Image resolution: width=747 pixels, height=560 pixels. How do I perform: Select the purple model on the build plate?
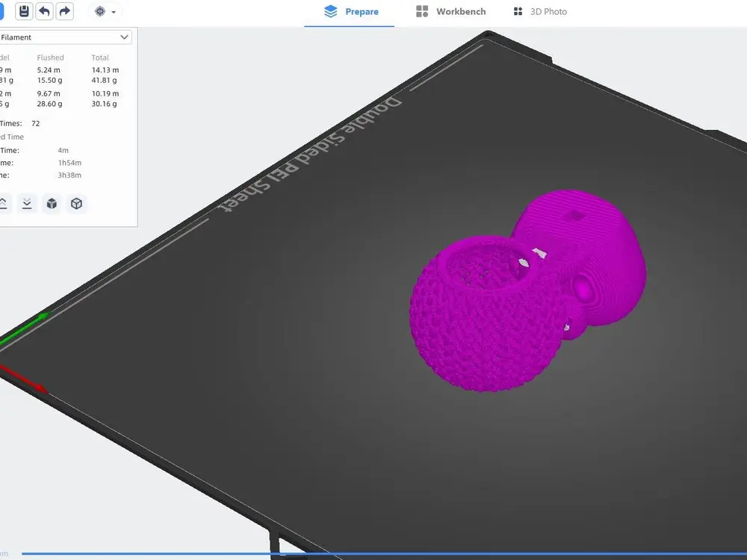[x=527, y=290]
